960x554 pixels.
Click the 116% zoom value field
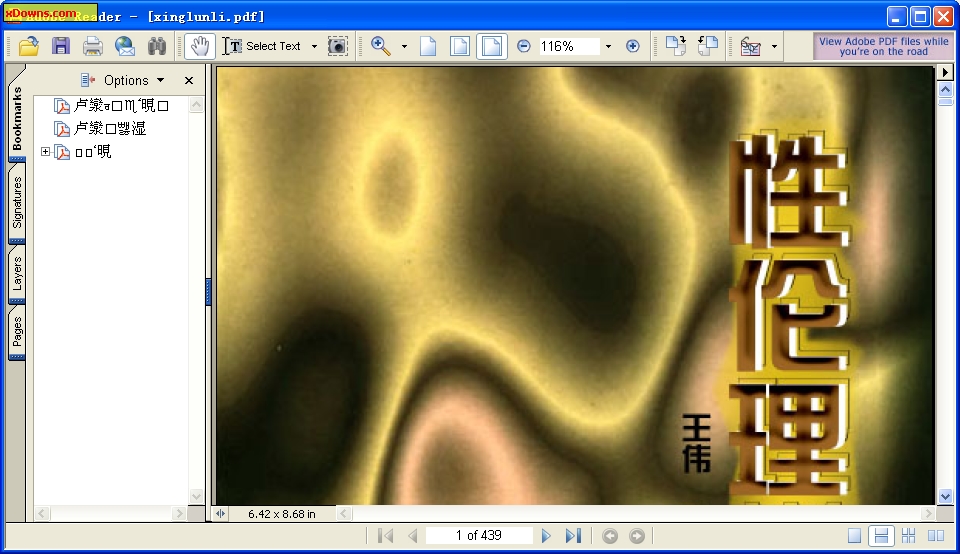click(x=568, y=46)
